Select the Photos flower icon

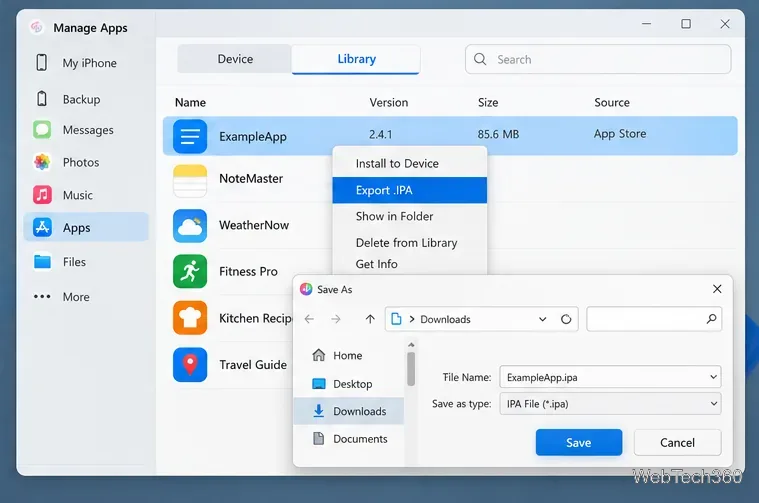point(42,162)
